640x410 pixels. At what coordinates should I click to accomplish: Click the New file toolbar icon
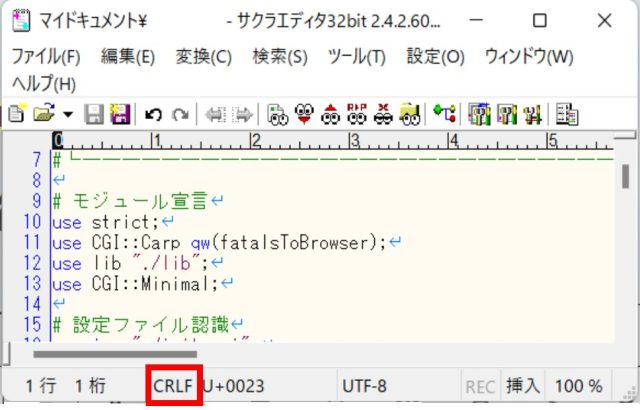coord(17,114)
